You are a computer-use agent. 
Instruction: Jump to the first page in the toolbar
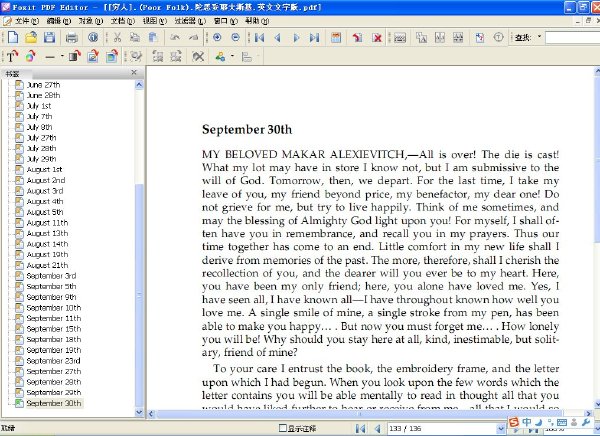point(259,38)
